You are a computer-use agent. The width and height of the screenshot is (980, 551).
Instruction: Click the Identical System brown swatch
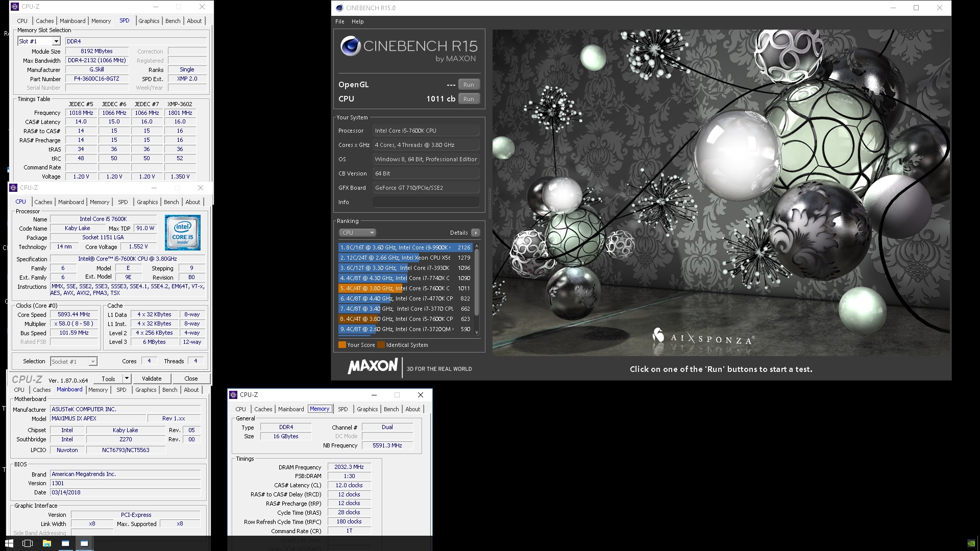[381, 345]
